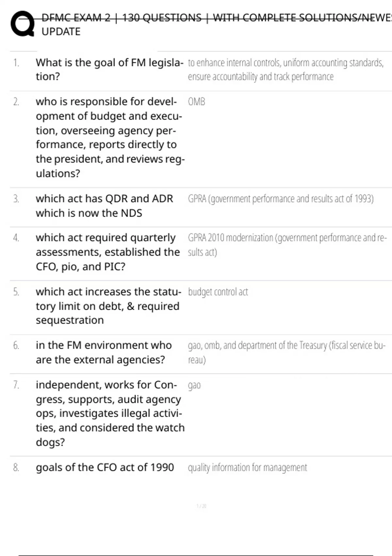Image resolution: width=392 pixels, height=556 pixels.
Task: Click the OMB answer text
Action: pyautogui.click(x=196, y=102)
